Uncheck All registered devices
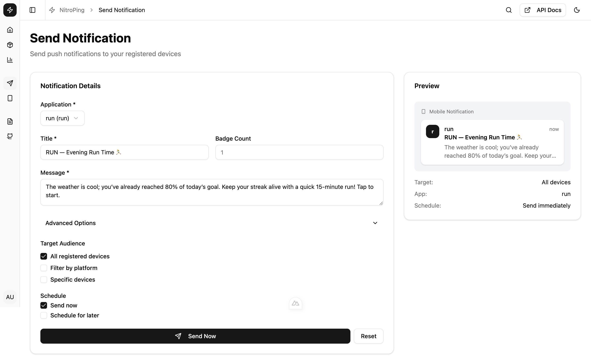The image size is (591, 364). (x=43, y=256)
